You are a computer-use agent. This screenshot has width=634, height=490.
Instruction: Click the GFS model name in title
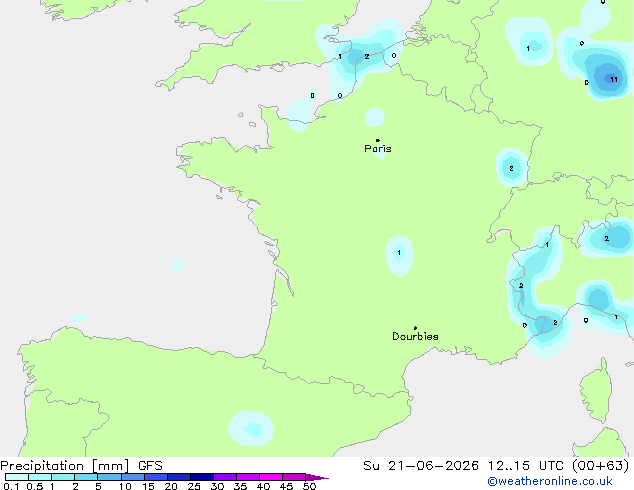tap(150, 466)
